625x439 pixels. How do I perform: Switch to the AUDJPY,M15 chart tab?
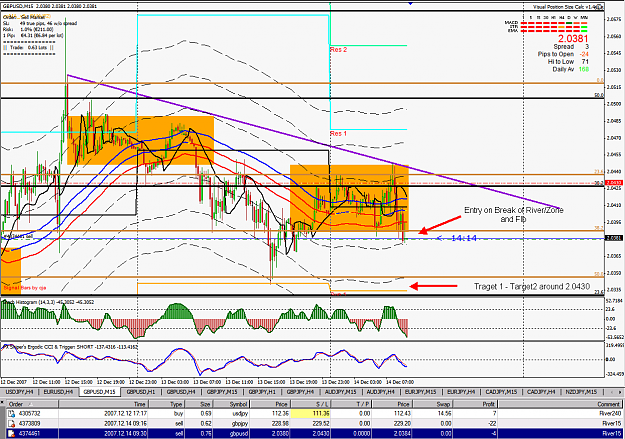342,392
